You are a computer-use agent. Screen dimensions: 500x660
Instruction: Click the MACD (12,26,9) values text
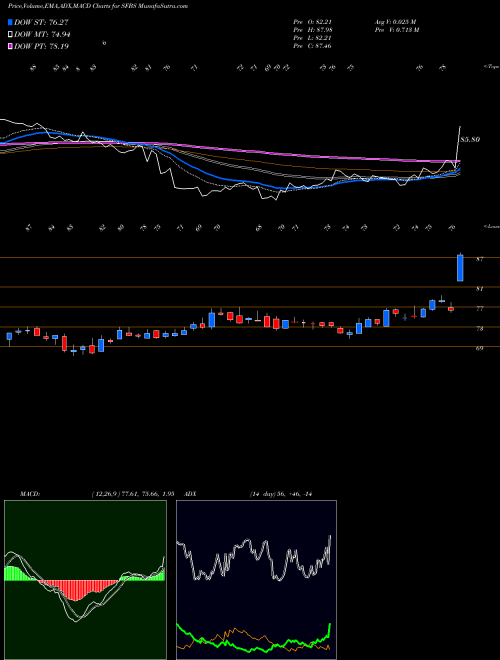132,494
